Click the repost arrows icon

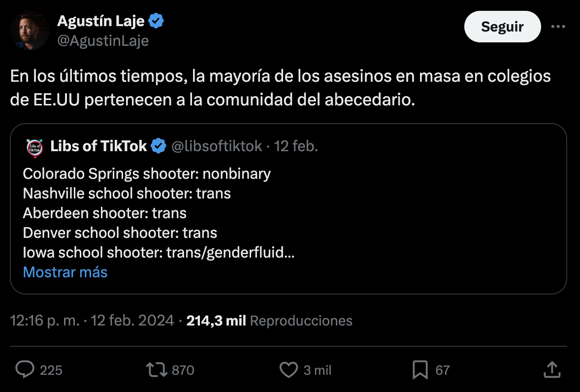pos(157,369)
